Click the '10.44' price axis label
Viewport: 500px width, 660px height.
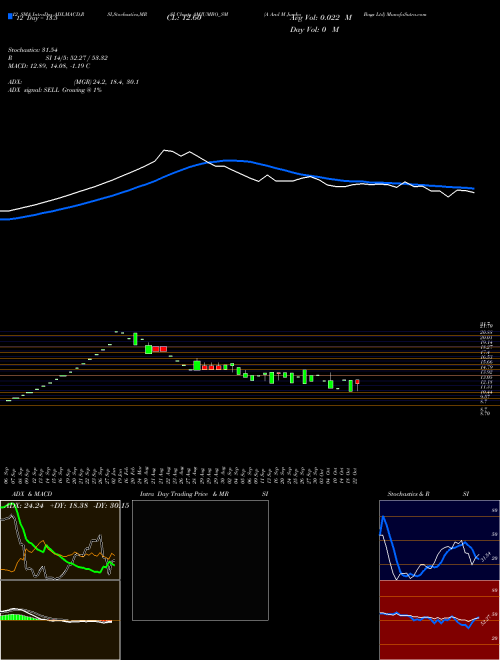486,392
